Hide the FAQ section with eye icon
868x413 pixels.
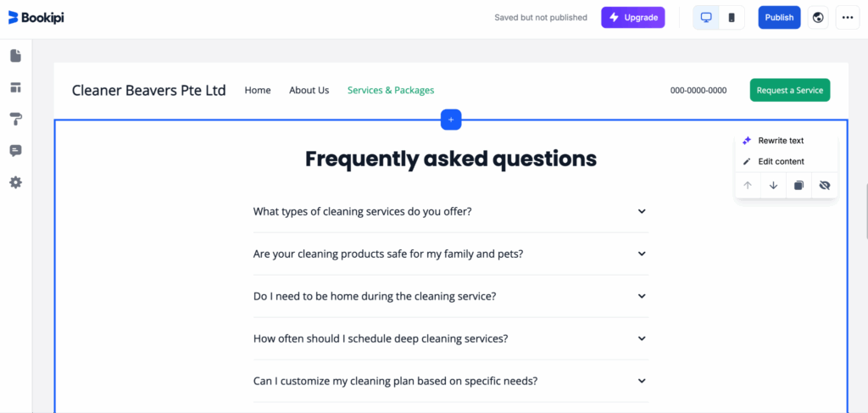824,186
